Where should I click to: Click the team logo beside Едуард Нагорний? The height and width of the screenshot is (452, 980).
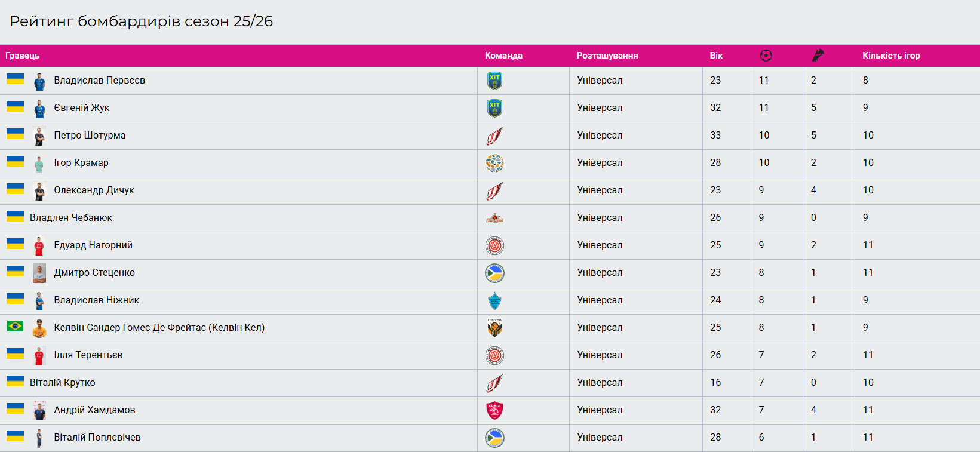pyautogui.click(x=494, y=245)
